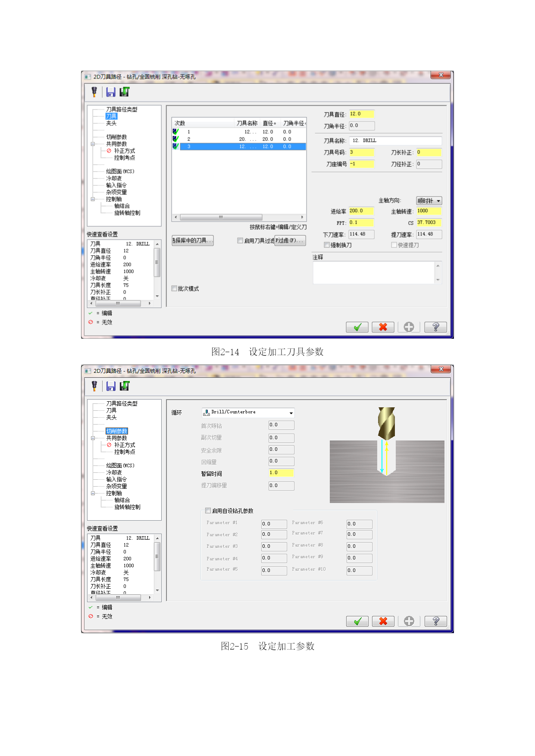
Task: Click the tool icon of row 2 in tool list
Action: click(x=175, y=139)
